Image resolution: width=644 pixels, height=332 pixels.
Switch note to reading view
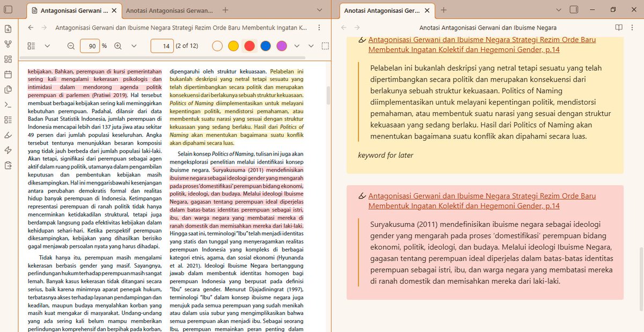click(x=619, y=27)
